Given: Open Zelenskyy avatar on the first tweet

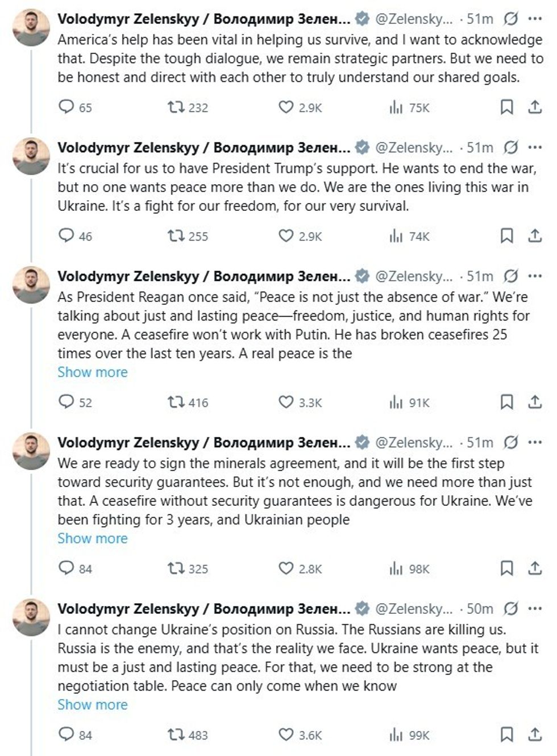Looking at the screenshot, I should tap(31, 27).
